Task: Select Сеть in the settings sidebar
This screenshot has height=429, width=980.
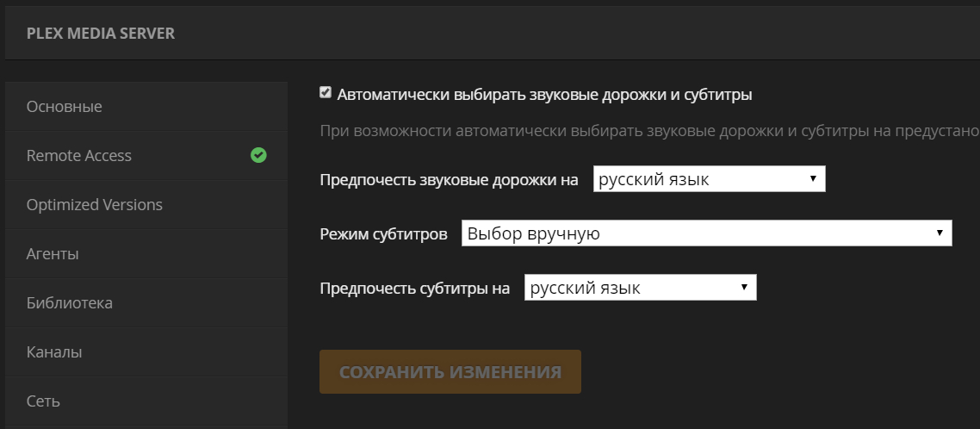Action: 43,401
